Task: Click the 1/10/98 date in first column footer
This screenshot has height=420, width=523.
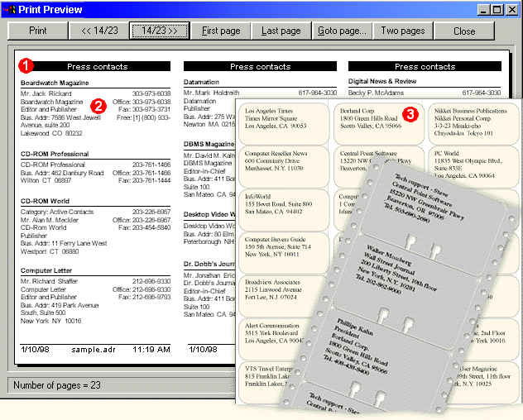Action: tap(35, 350)
